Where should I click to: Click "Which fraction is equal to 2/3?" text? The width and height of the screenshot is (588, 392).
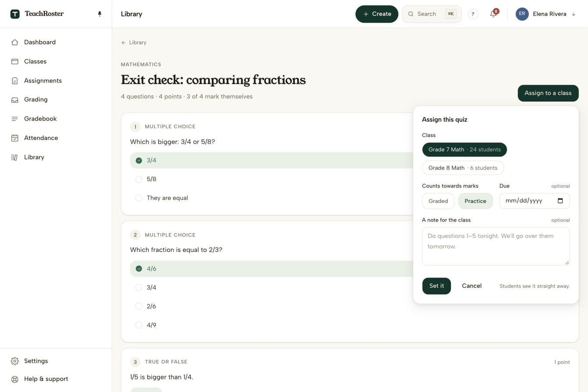click(x=176, y=250)
